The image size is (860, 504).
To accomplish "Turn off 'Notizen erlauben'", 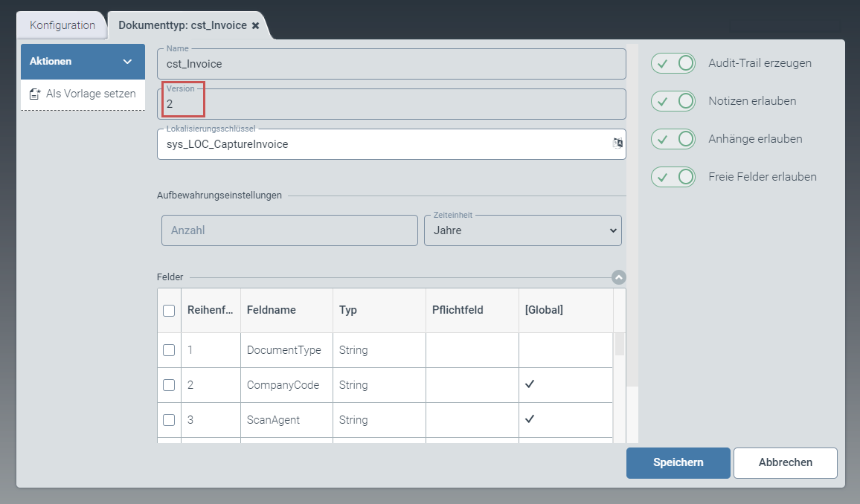I will (673, 101).
